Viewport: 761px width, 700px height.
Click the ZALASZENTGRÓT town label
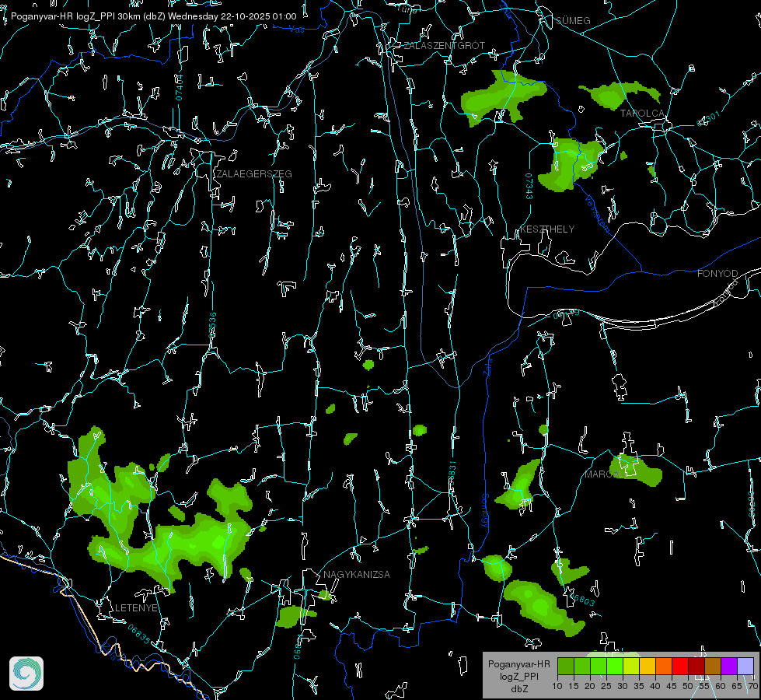[444, 46]
